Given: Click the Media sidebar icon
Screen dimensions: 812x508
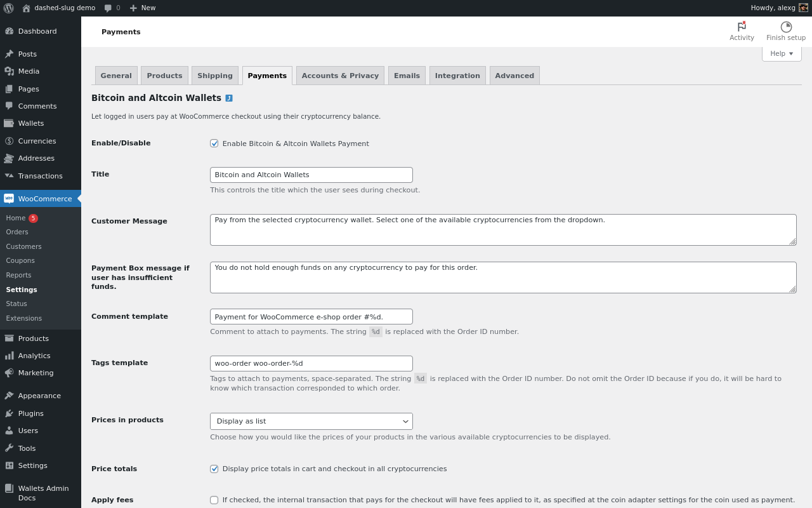Looking at the screenshot, I should (x=9, y=71).
